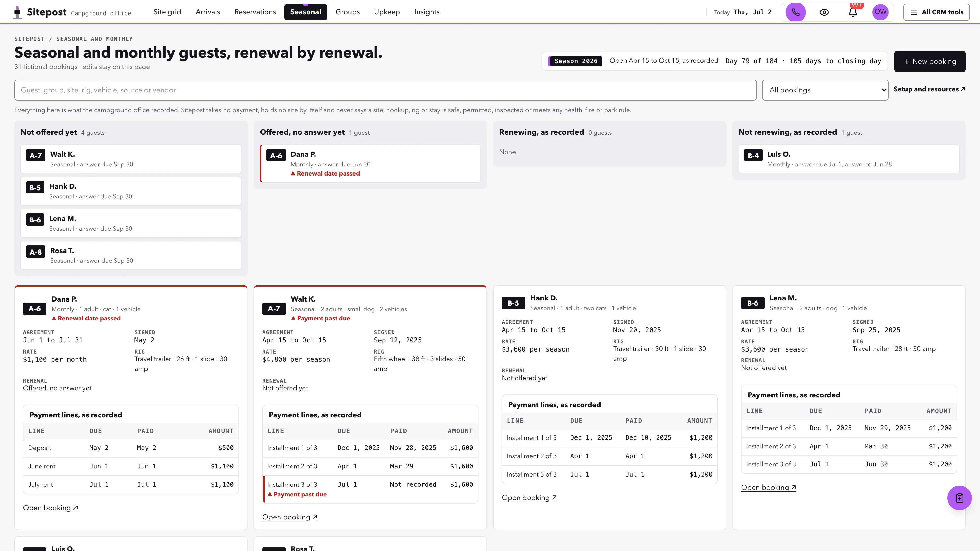The height and width of the screenshot is (551, 980).
Task: Click the Sitepost logo icon
Action: [18, 12]
